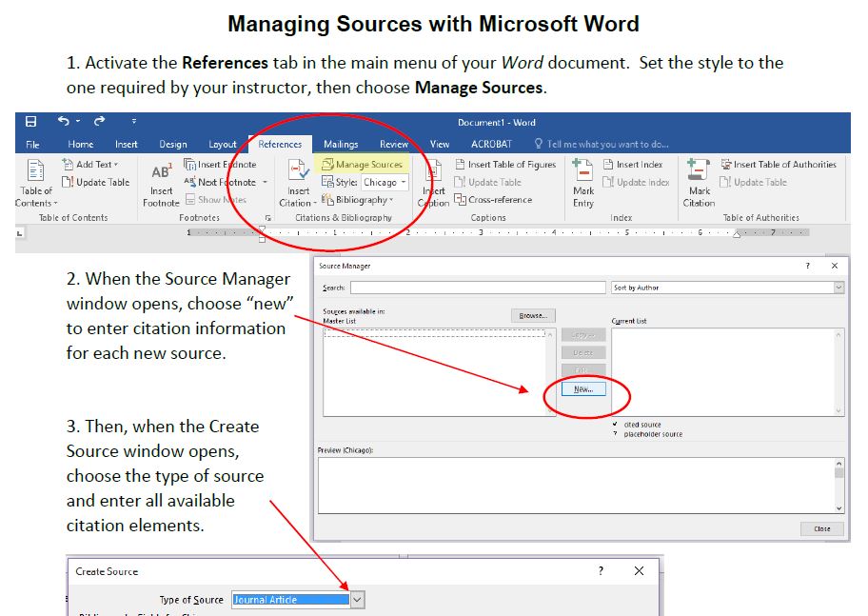Click Update Index
868x616 pixels.
(x=636, y=182)
